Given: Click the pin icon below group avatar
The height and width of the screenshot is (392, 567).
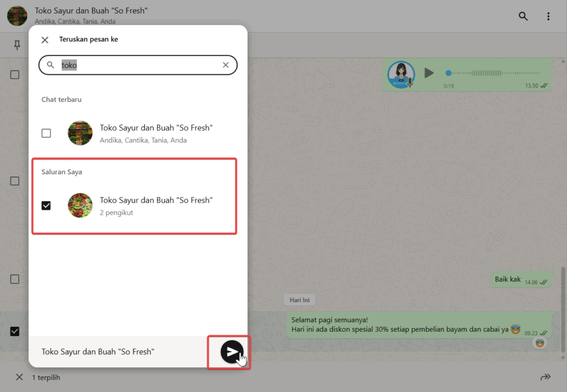Looking at the screenshot, I should (17, 45).
